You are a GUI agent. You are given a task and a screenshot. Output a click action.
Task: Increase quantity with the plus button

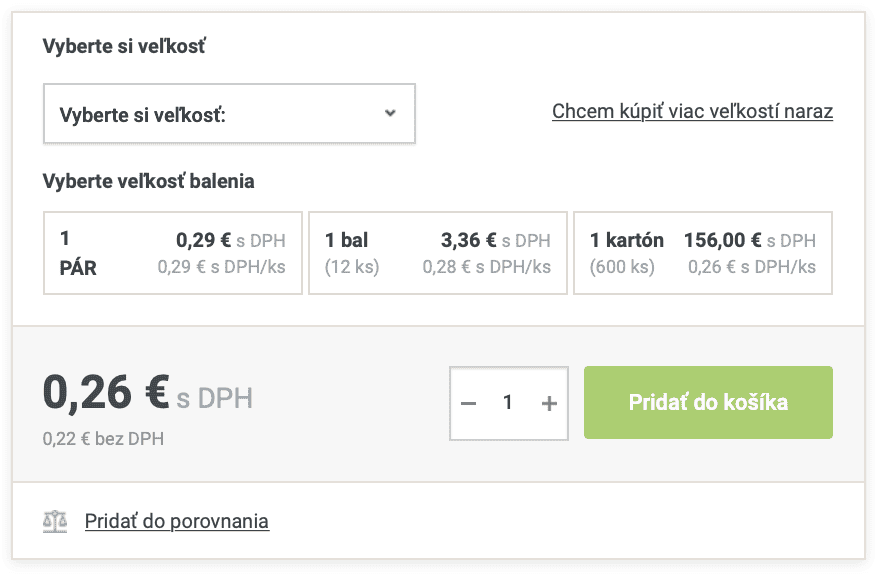[548, 403]
